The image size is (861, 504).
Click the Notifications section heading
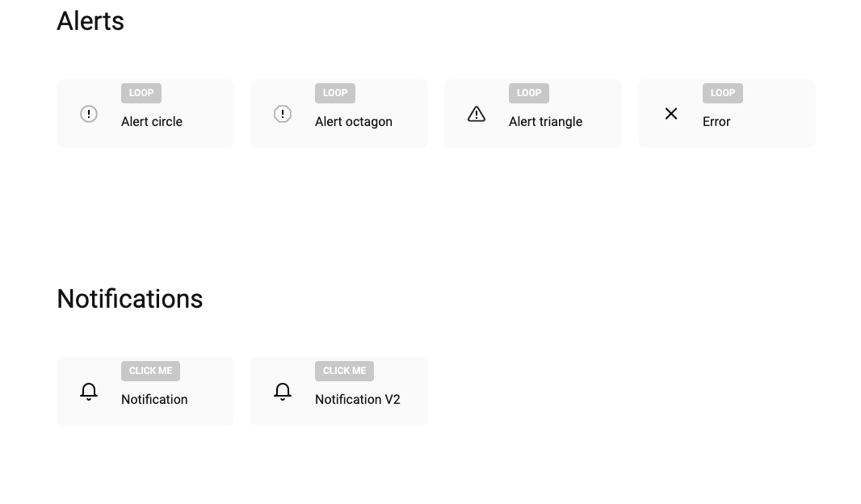pos(130,299)
